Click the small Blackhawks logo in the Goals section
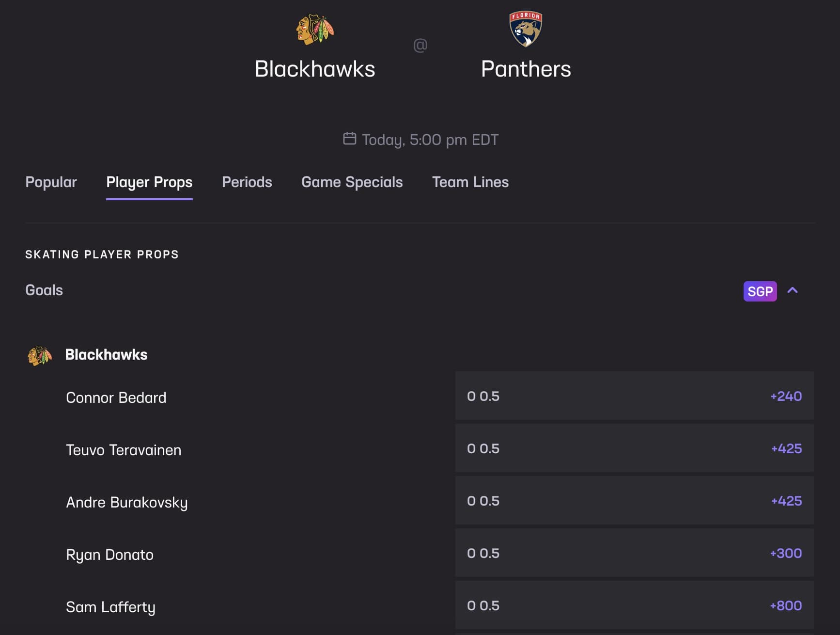Image resolution: width=840 pixels, height=635 pixels. point(40,354)
